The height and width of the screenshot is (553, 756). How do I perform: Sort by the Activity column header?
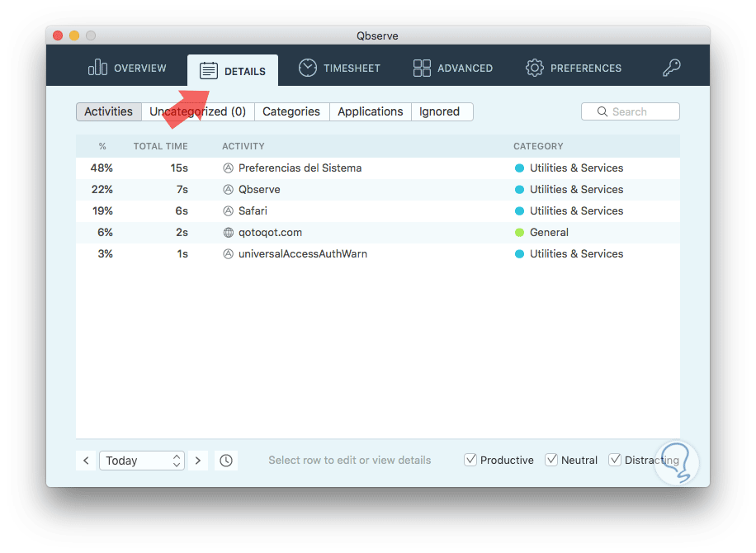point(243,147)
